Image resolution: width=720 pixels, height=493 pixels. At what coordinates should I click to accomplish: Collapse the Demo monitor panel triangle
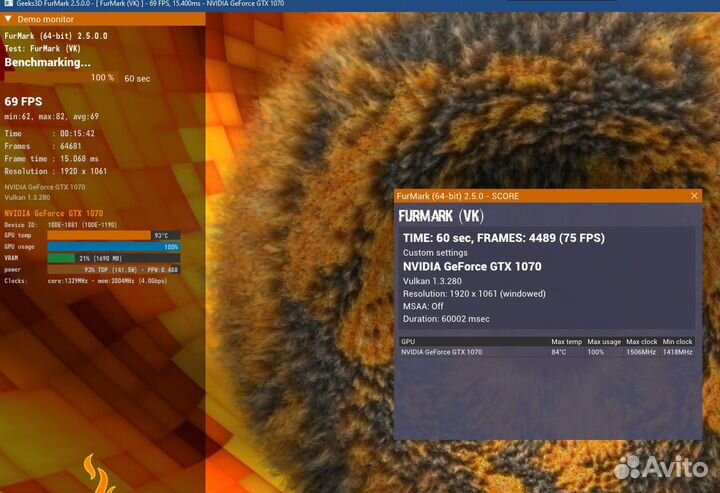point(8,19)
